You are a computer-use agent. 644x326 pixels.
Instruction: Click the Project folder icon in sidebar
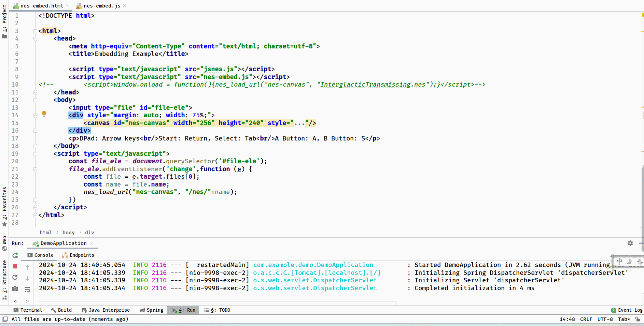pyautogui.click(x=4, y=36)
